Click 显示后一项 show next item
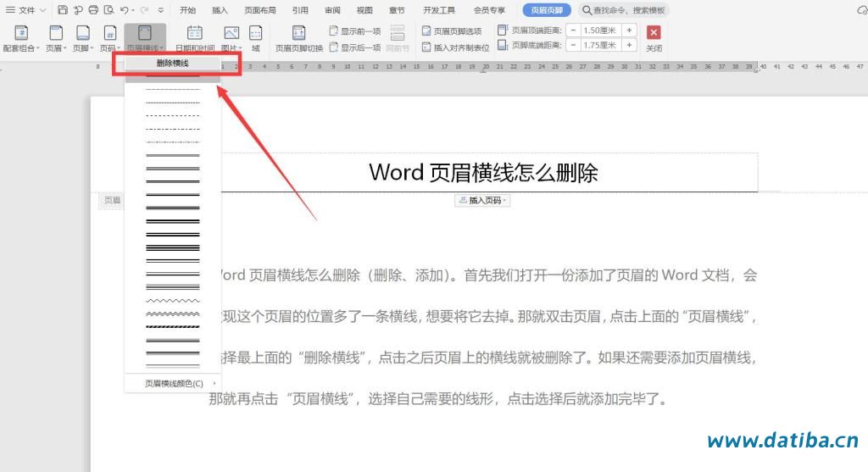The image size is (868, 472). click(x=355, y=47)
